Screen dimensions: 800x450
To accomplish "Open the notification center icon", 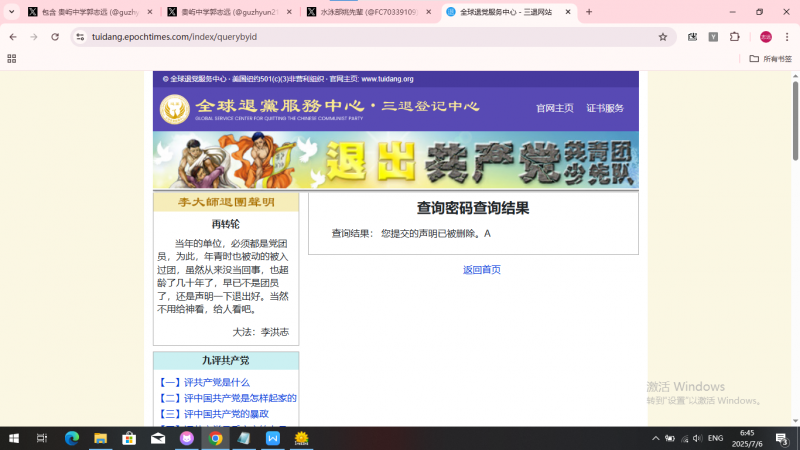I will 782,438.
